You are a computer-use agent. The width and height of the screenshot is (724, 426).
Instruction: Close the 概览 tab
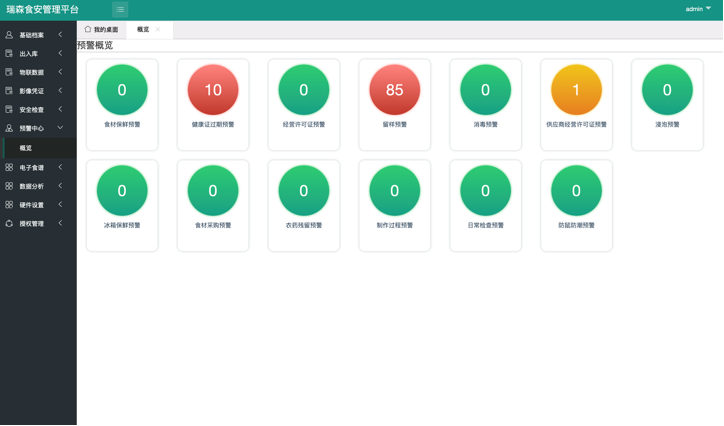tap(158, 30)
